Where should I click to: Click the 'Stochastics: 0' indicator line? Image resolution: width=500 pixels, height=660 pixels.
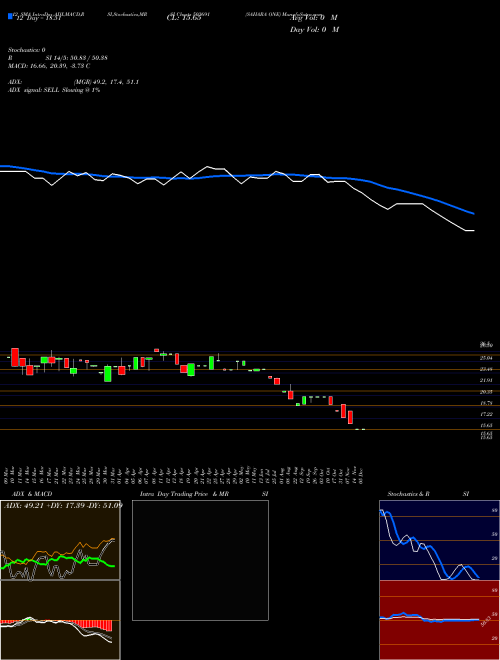coord(27,50)
